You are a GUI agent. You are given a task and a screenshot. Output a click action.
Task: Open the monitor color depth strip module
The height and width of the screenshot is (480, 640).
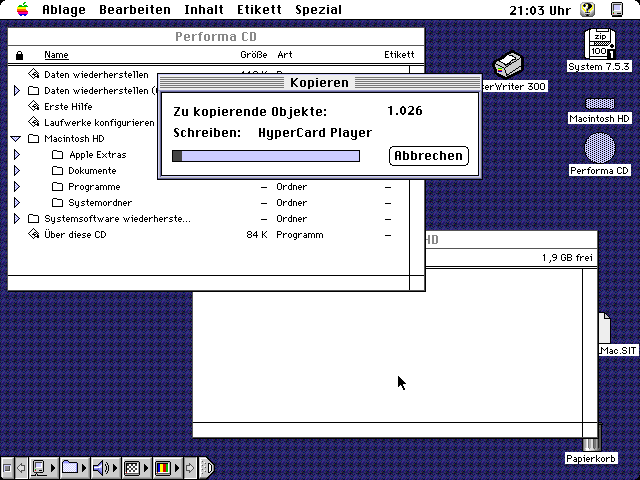[x=162, y=467]
